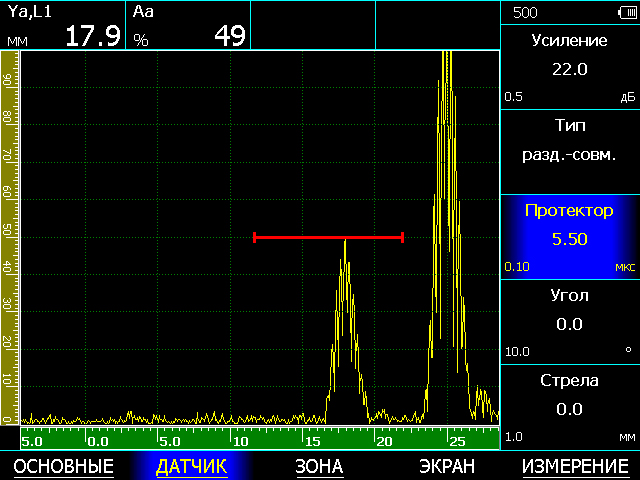Open the ОСНОВНЫЕ menu tab
This screenshot has width=640, height=480.
[x=63, y=466]
